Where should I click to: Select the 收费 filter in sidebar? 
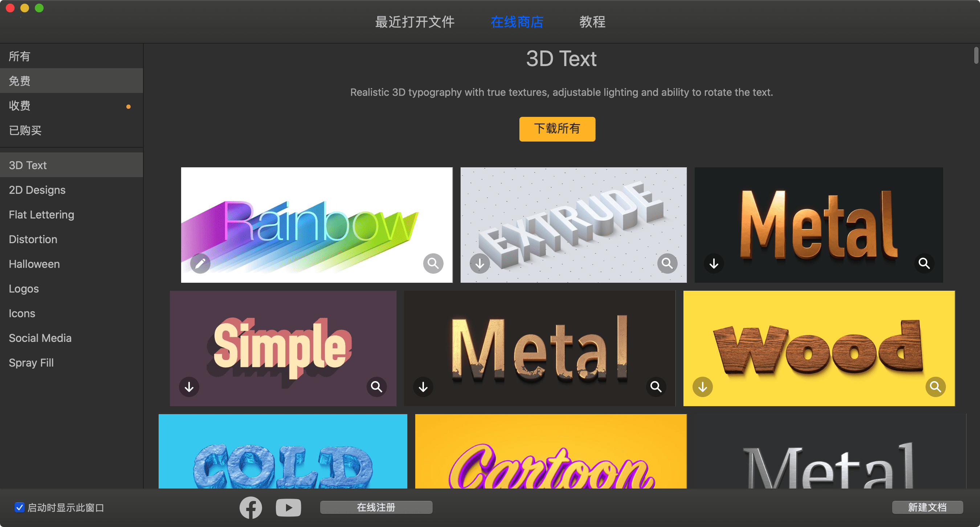pyautogui.click(x=72, y=105)
